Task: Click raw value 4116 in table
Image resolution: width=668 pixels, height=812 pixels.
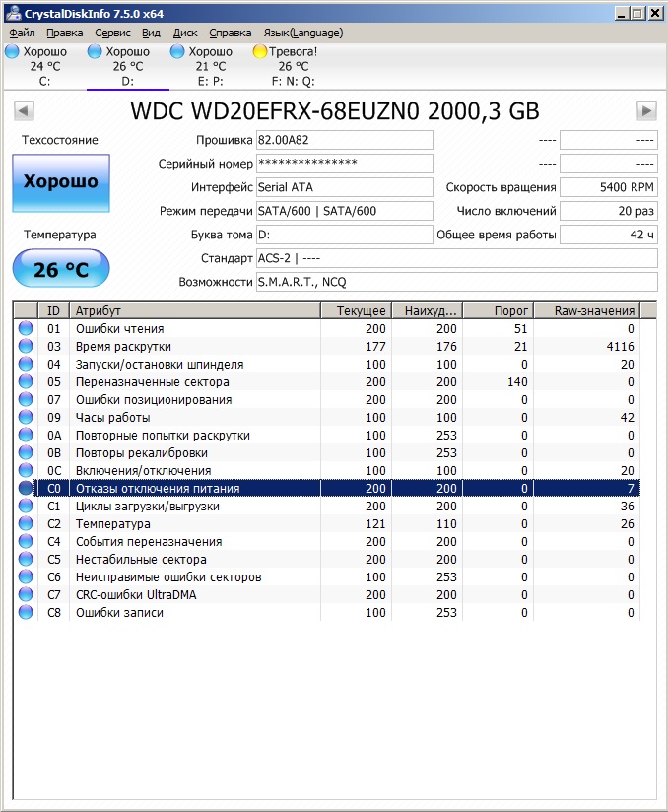Action: click(x=620, y=346)
